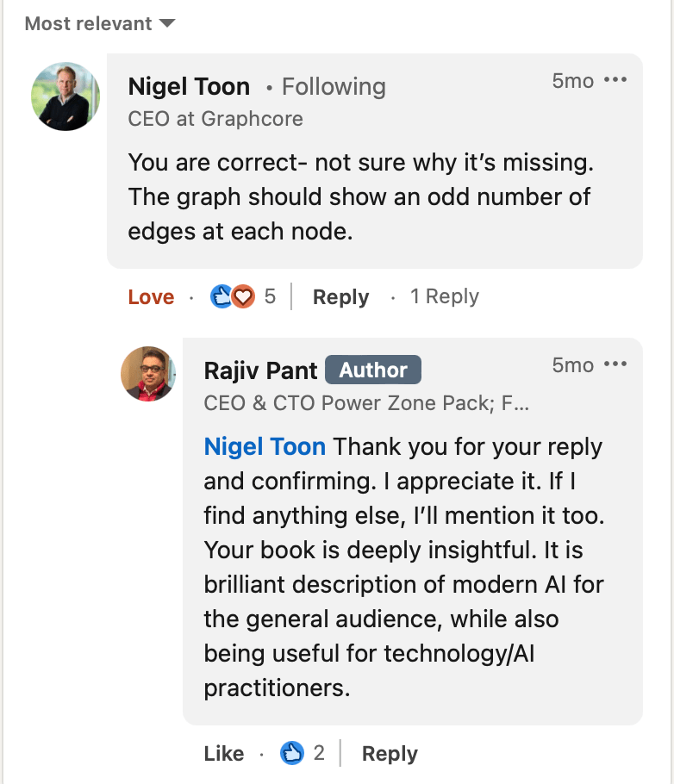Click Rajiv Pant's profile photo
The width and height of the screenshot is (674, 784).
click(148, 374)
